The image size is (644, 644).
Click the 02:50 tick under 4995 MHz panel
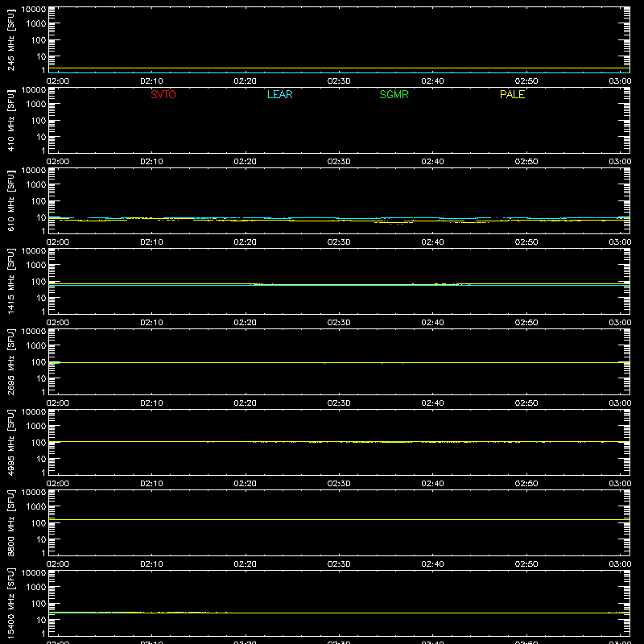[x=526, y=484]
